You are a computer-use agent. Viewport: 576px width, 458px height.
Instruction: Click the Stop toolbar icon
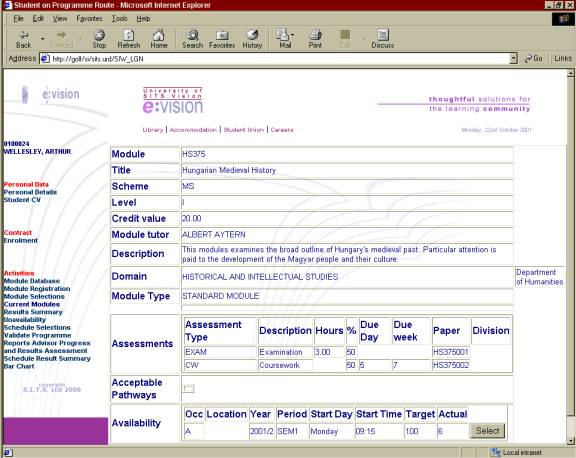[x=99, y=39]
